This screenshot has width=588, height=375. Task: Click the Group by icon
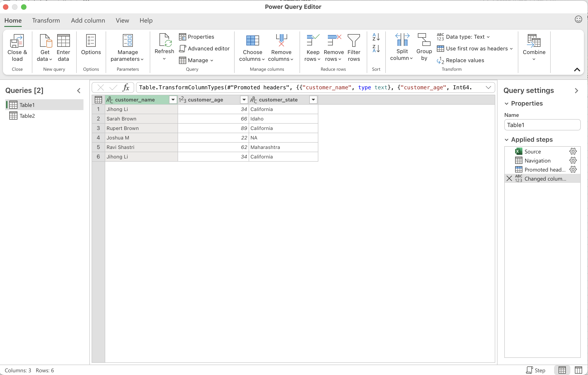(424, 40)
